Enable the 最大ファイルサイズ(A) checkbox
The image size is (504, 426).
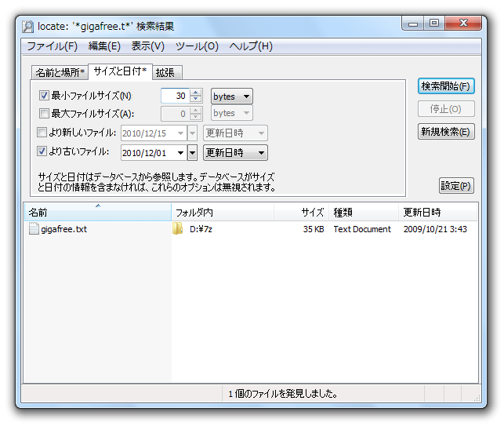pyautogui.click(x=44, y=113)
